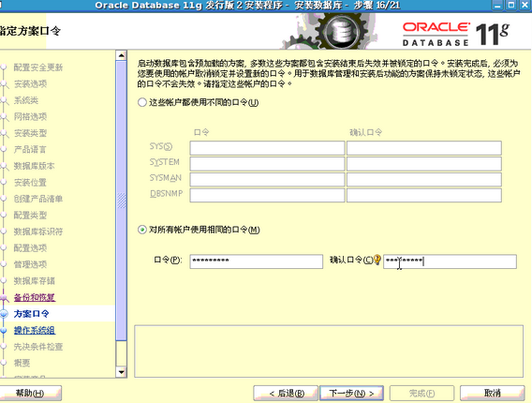Focus the 确认口令(C) confirm field

(x=450, y=261)
